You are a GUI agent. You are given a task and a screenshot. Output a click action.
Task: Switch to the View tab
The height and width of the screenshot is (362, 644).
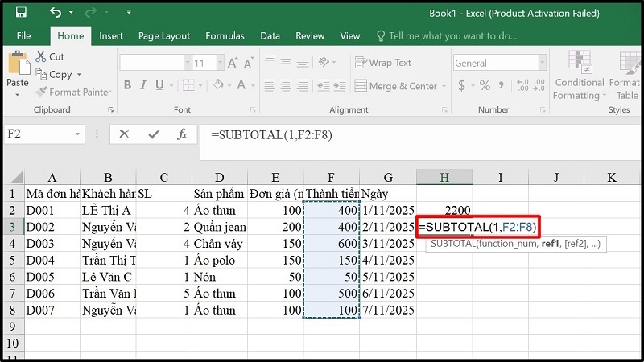[350, 36]
